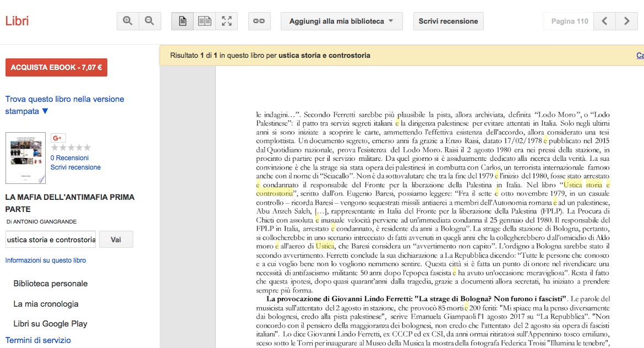Viewport: 644px width, 348px height.
Task: Go to the previous page arrow
Action: point(604,21)
